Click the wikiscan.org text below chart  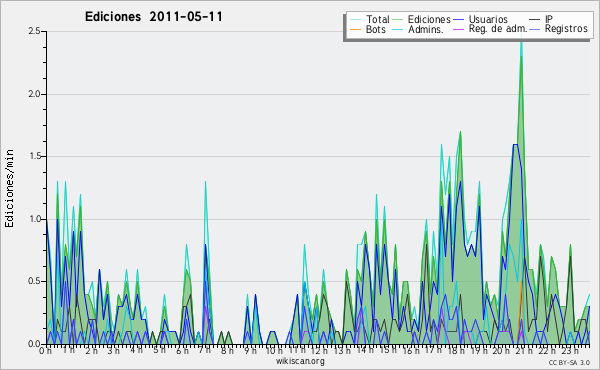pos(300,361)
